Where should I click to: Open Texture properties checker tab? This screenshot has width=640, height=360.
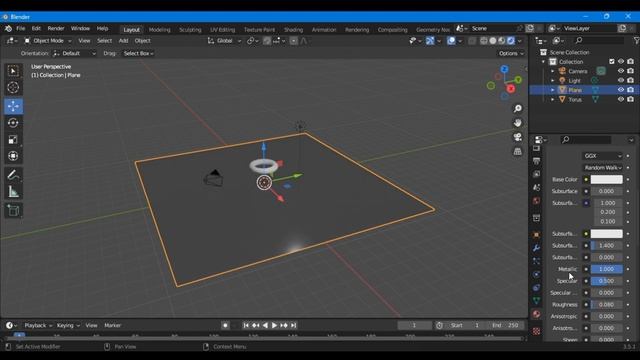coord(536,331)
